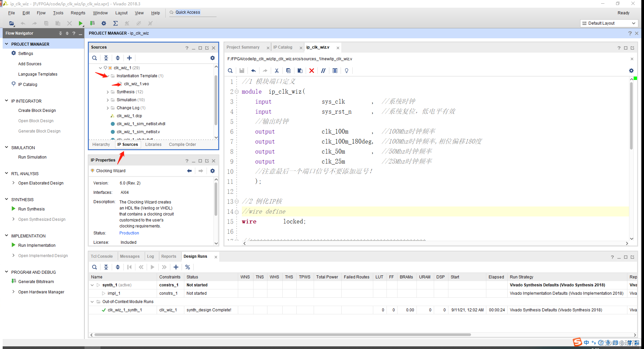
Task: Collapse the PROJECT MANAGER section
Action: pos(6,44)
